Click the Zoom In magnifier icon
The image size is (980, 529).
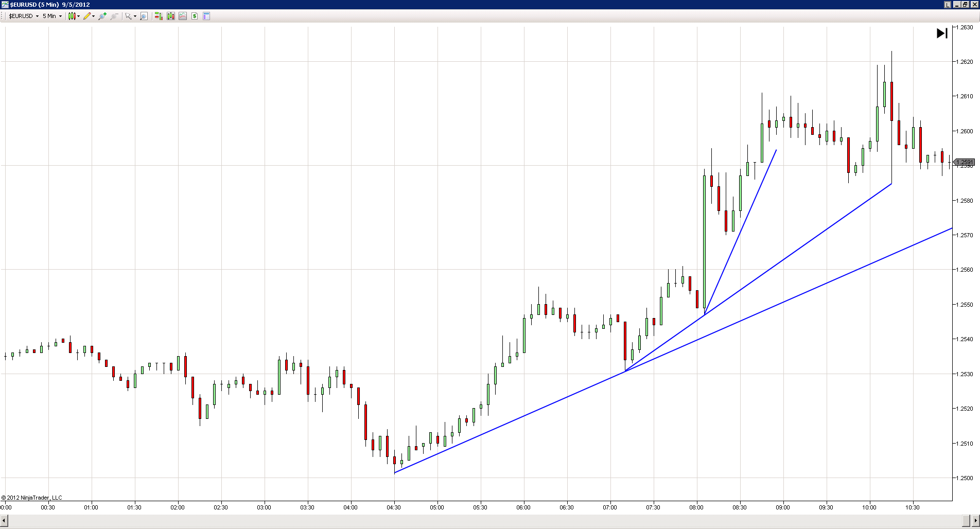(102, 16)
